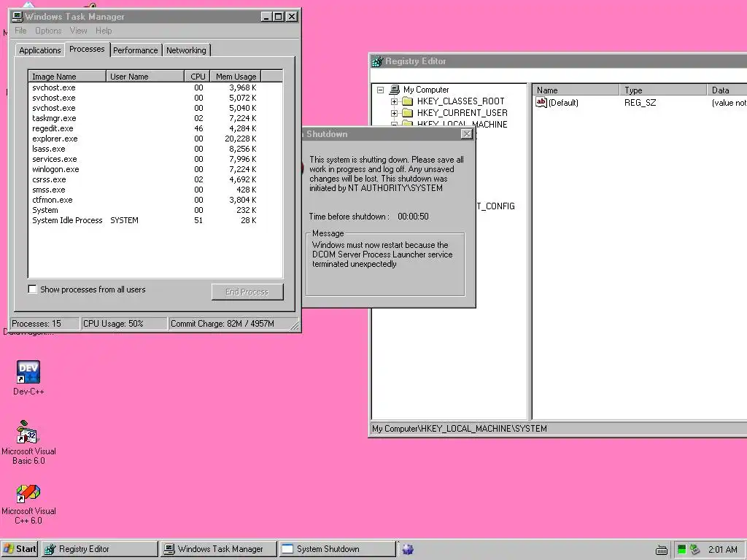Click the green CPU usage tray icon
747x560 pixels.
tap(682, 549)
